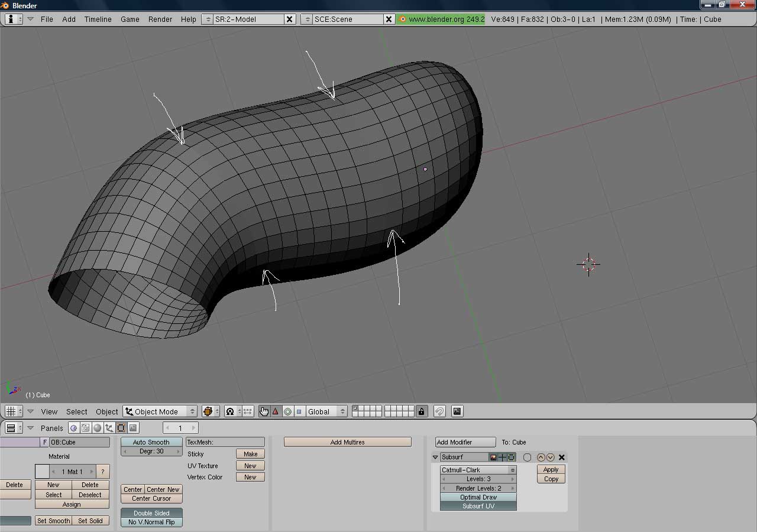Image resolution: width=757 pixels, height=532 pixels.
Task: Open the File menu
Action: pos(47,19)
